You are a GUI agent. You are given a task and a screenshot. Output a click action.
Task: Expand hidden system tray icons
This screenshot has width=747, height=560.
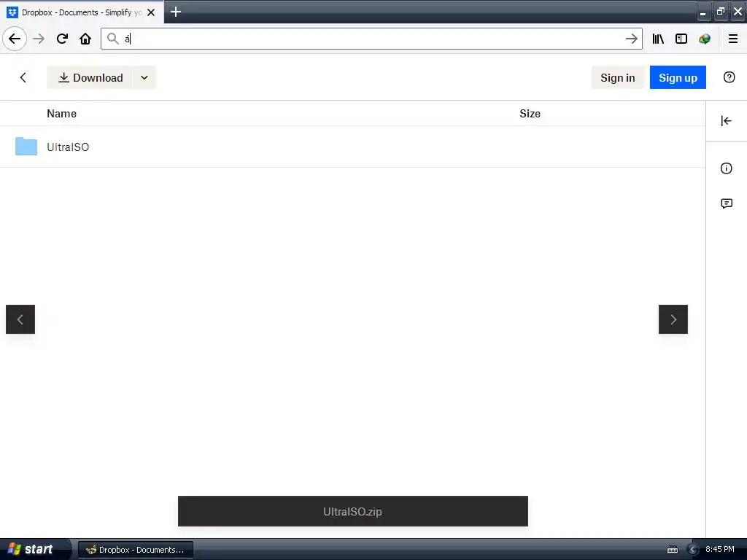693,550
